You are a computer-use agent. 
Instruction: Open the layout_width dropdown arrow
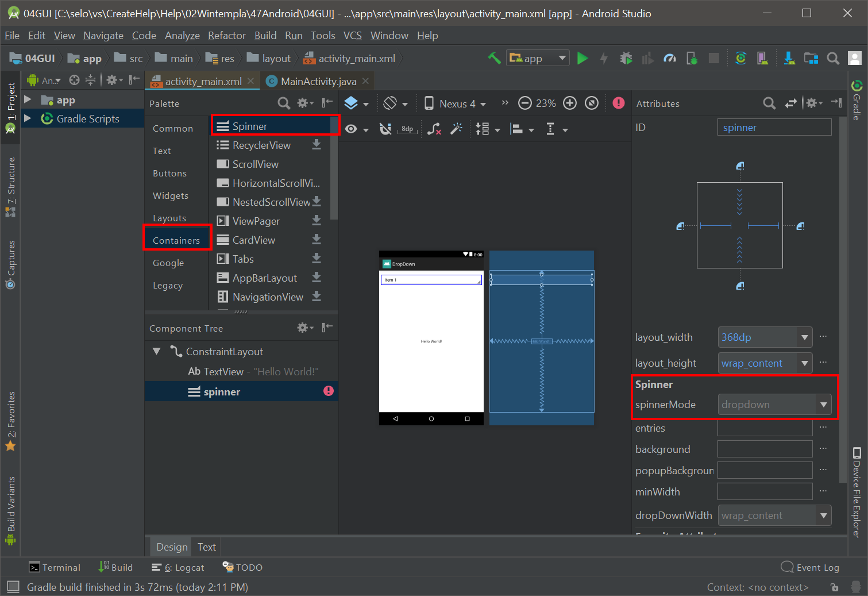[805, 337]
